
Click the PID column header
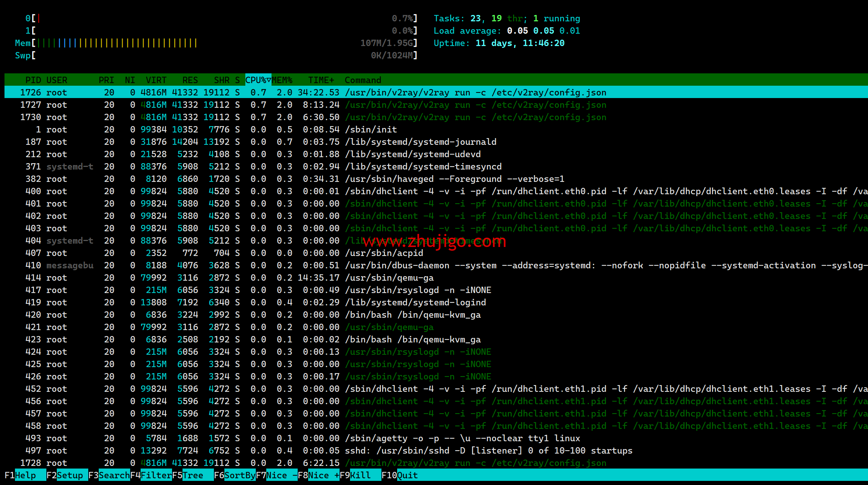[33, 80]
